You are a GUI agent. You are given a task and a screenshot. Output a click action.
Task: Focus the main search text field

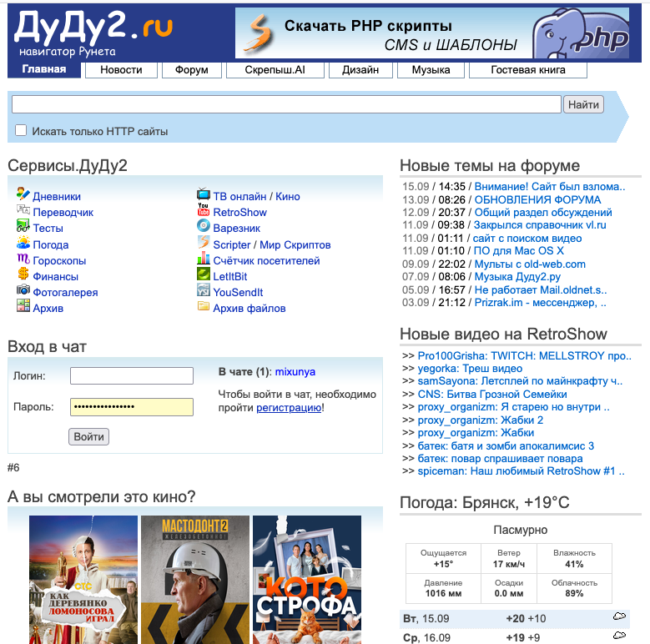pyautogui.click(x=286, y=104)
